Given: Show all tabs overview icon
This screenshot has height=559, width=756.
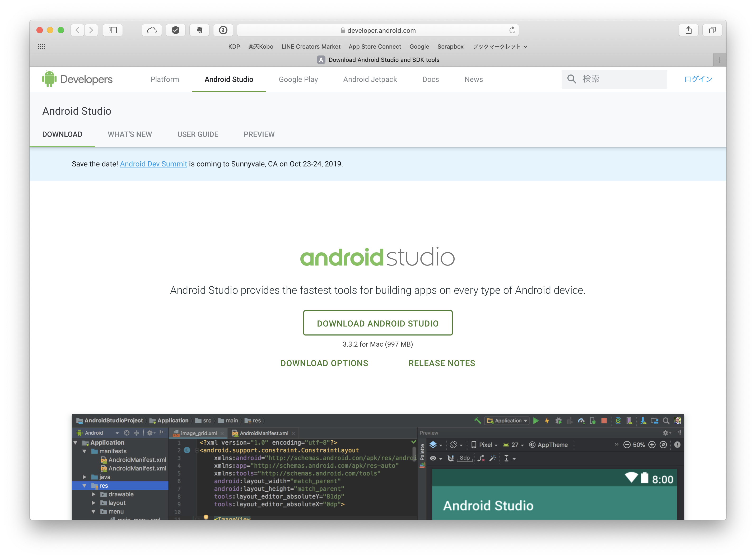Looking at the screenshot, I should (x=712, y=30).
